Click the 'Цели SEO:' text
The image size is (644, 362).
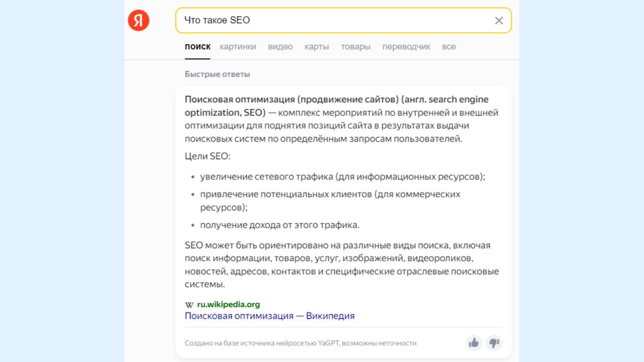208,156
